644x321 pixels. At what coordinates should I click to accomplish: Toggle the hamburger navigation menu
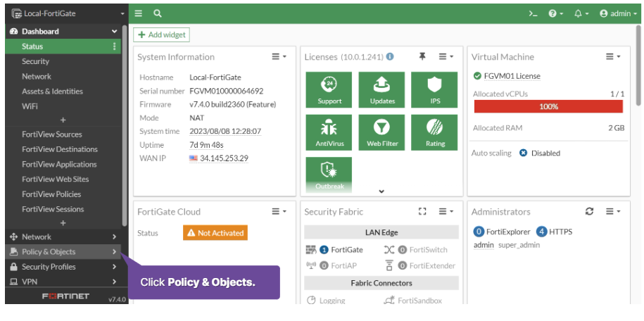click(139, 13)
